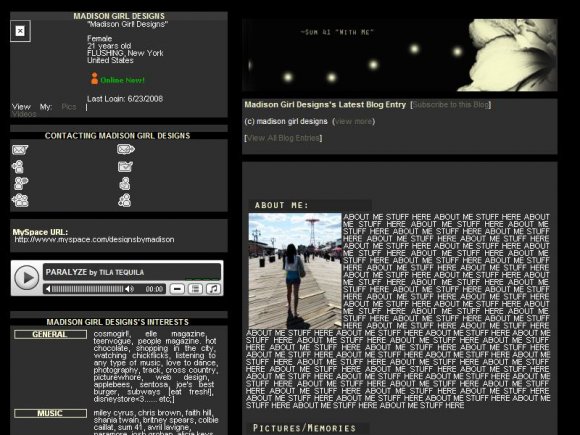Click the music note button in player
Viewport: 580px width, 435px height.
(x=213, y=289)
